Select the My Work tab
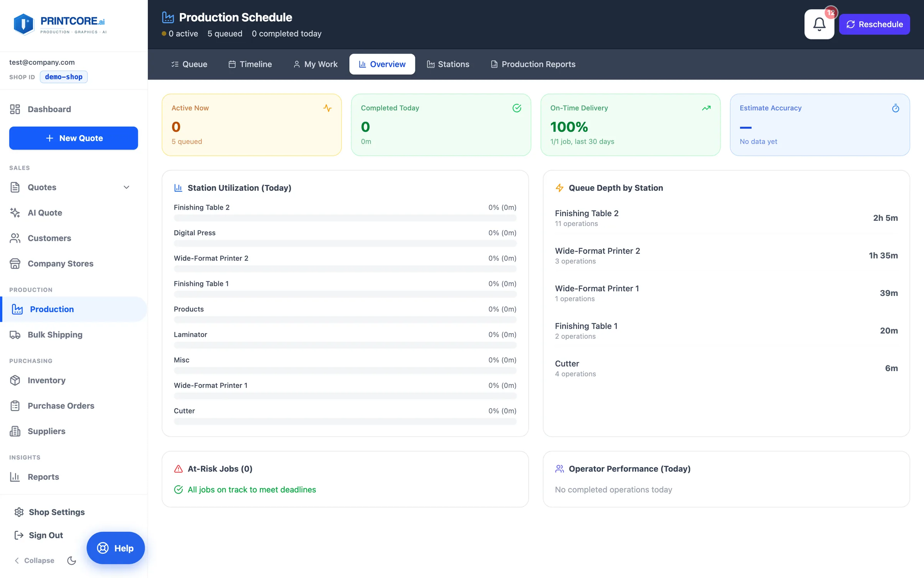Screen dimensions: 924x578 (315, 64)
